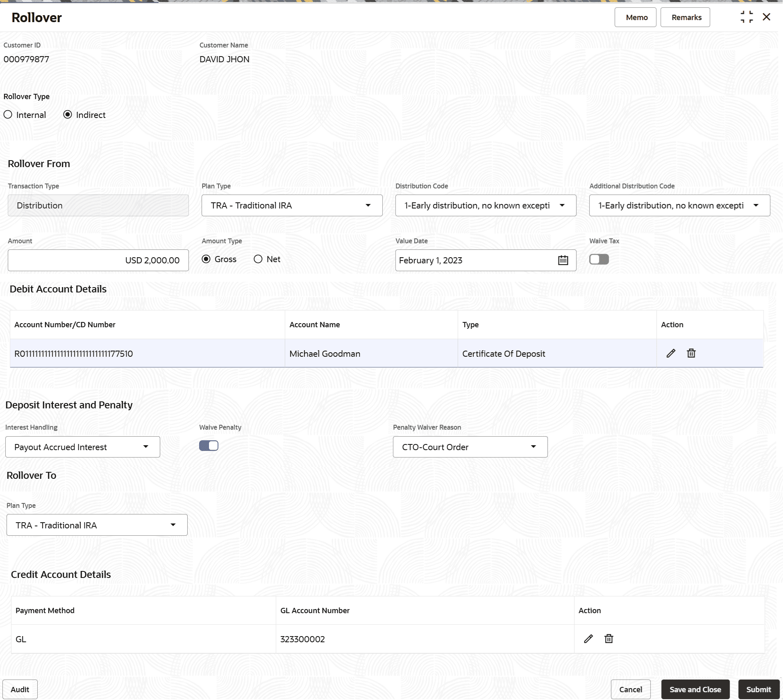
Task: Choose Gross amount type
Action: pyautogui.click(x=206, y=259)
